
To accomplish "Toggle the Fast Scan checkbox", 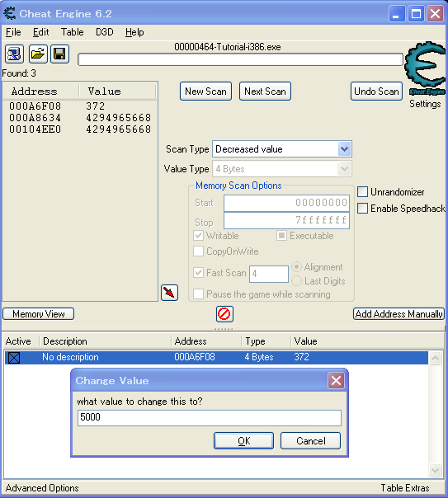I will 199,273.
